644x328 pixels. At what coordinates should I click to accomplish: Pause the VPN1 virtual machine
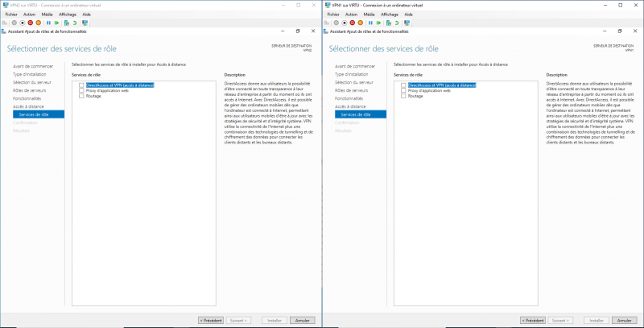coord(370,23)
